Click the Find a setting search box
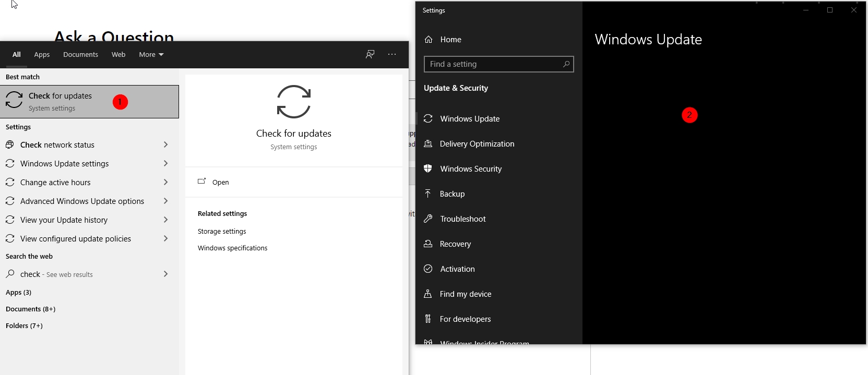 [x=499, y=64]
